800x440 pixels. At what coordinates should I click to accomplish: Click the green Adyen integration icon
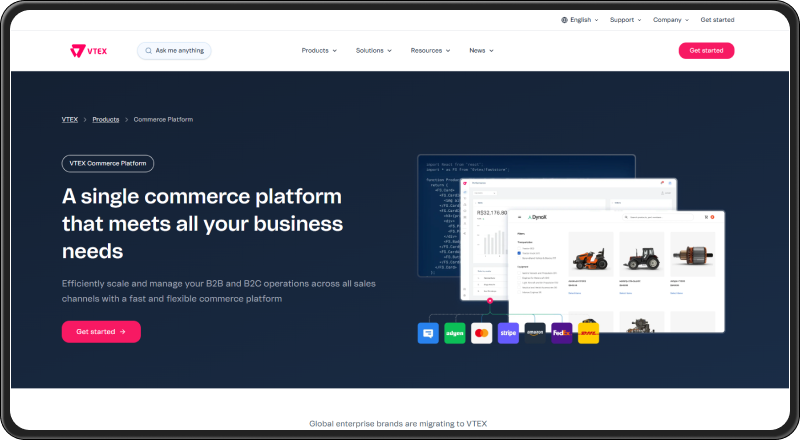coord(455,333)
